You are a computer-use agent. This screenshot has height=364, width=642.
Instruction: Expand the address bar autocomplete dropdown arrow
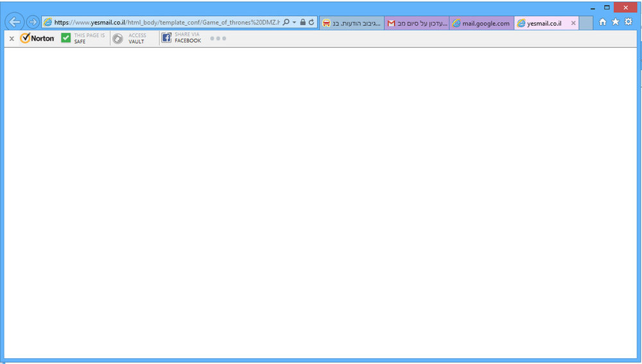pyautogui.click(x=295, y=22)
